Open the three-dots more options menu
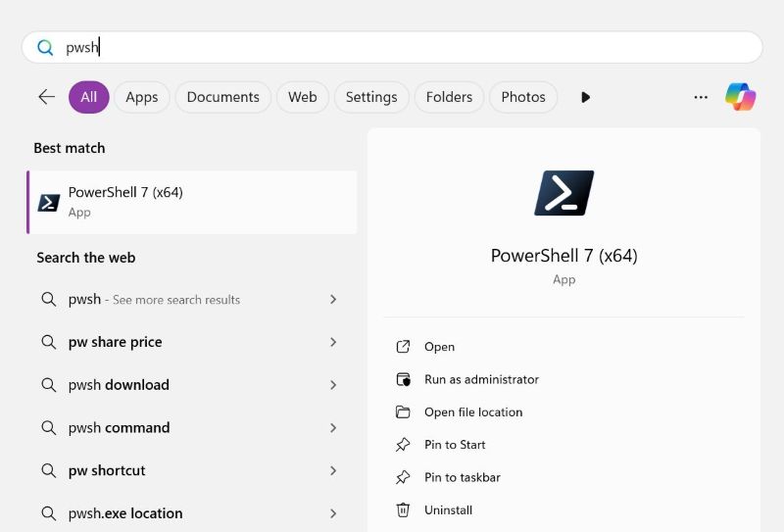The width and height of the screenshot is (784, 532). tap(701, 97)
